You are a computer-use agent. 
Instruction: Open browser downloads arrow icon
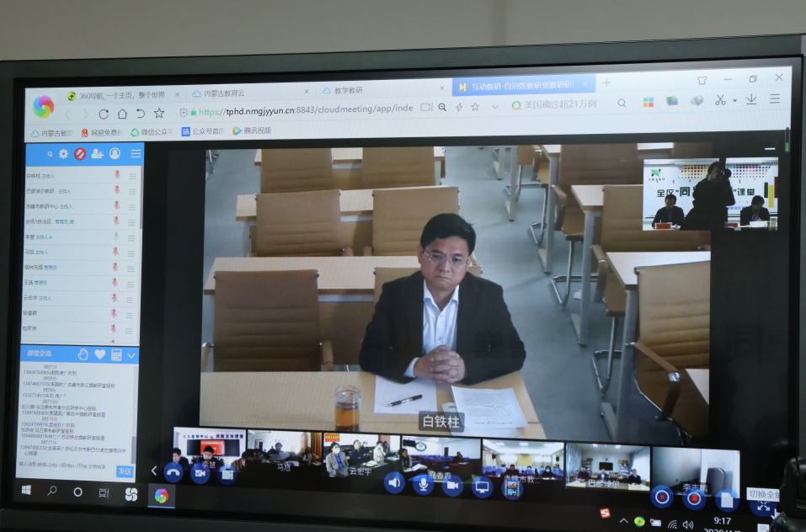(751, 99)
